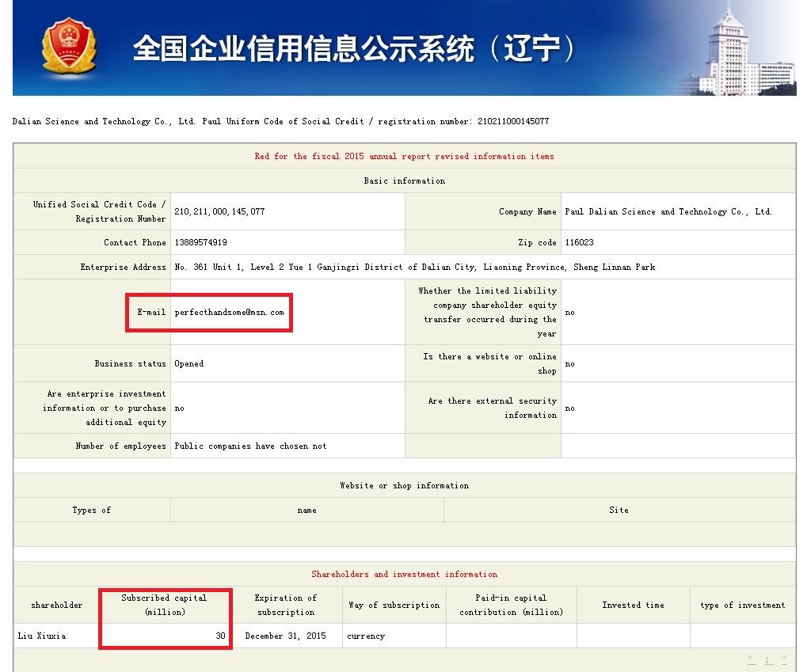This screenshot has height=672, width=807.
Task: Select shareholder name Liu Xiuxia
Action: click(x=42, y=636)
